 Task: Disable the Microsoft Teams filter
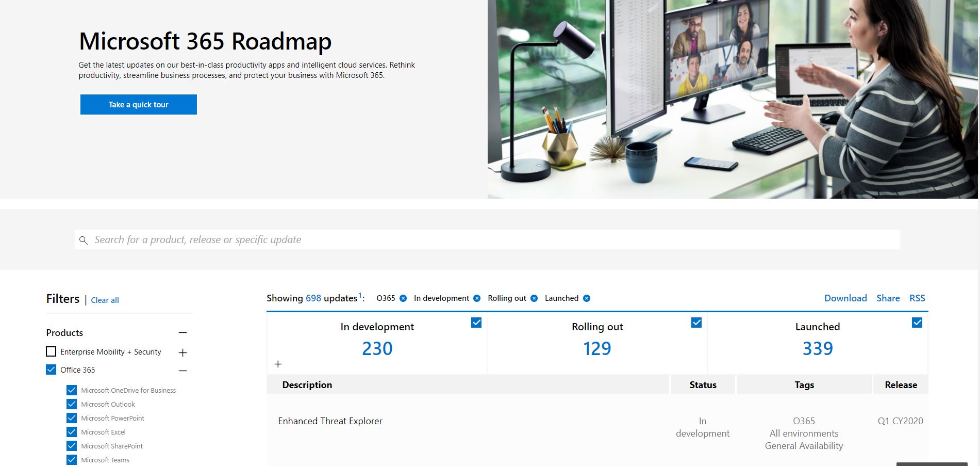(71, 459)
